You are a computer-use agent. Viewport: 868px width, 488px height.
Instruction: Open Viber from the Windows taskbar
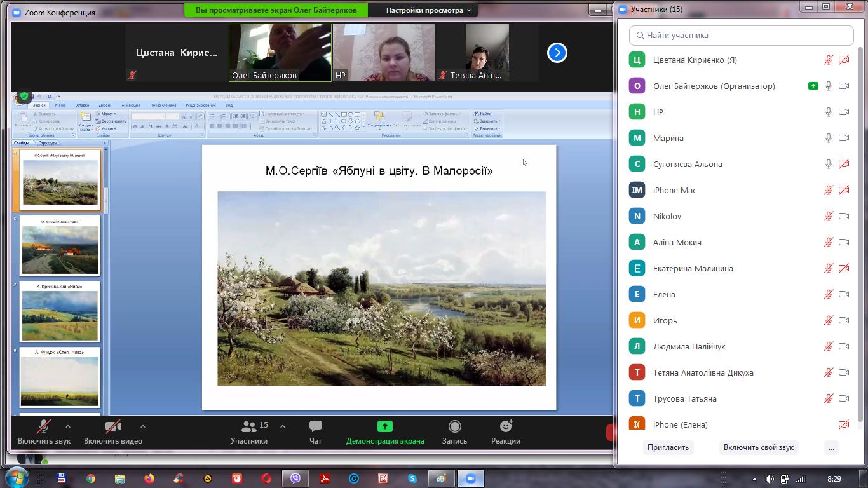click(295, 478)
